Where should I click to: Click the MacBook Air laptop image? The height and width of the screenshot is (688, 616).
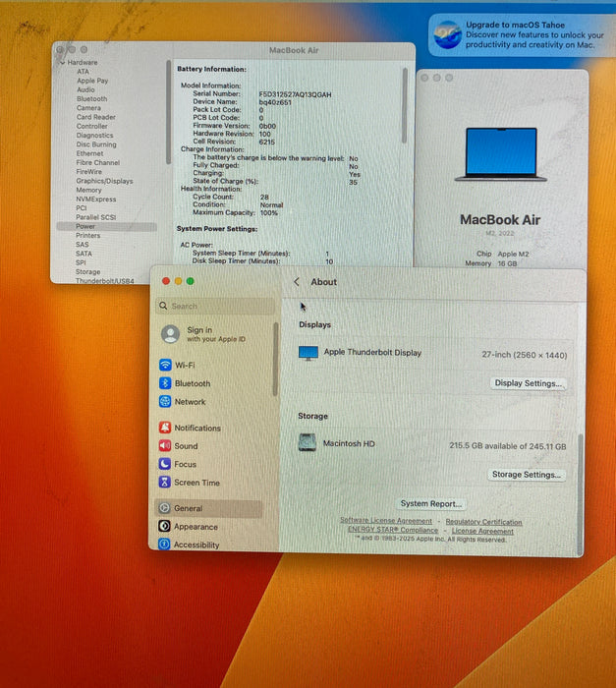(x=501, y=154)
